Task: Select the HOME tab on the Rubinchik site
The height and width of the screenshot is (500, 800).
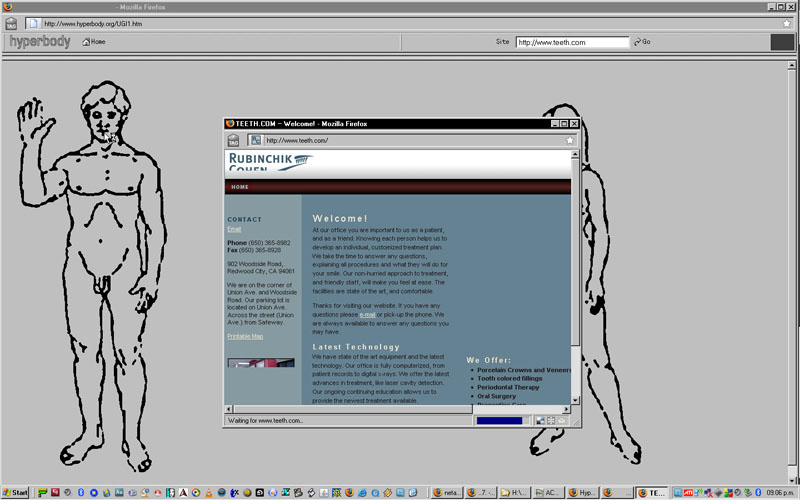Action: [240, 187]
